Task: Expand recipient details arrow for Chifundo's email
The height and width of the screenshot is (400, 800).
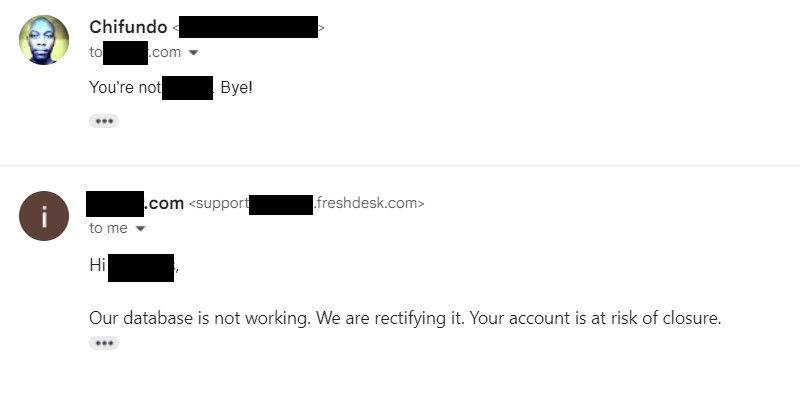Action: [x=194, y=53]
